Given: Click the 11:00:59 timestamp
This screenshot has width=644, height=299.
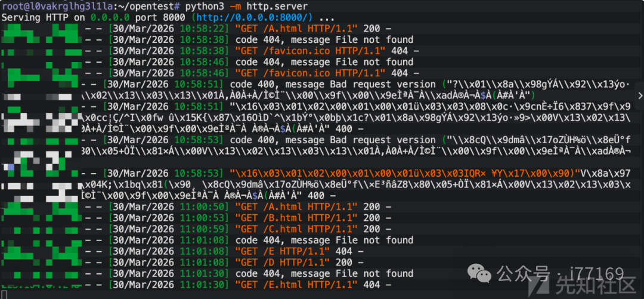Looking at the screenshot, I should (200, 229).
